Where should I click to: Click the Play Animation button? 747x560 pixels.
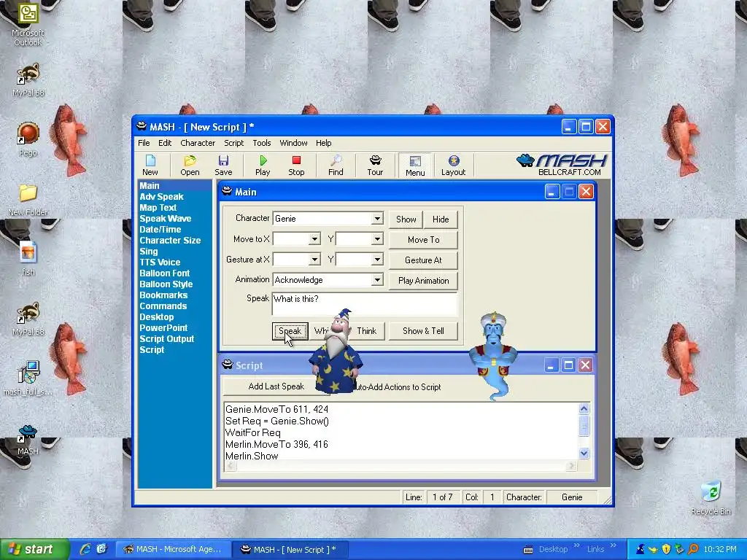tap(424, 281)
